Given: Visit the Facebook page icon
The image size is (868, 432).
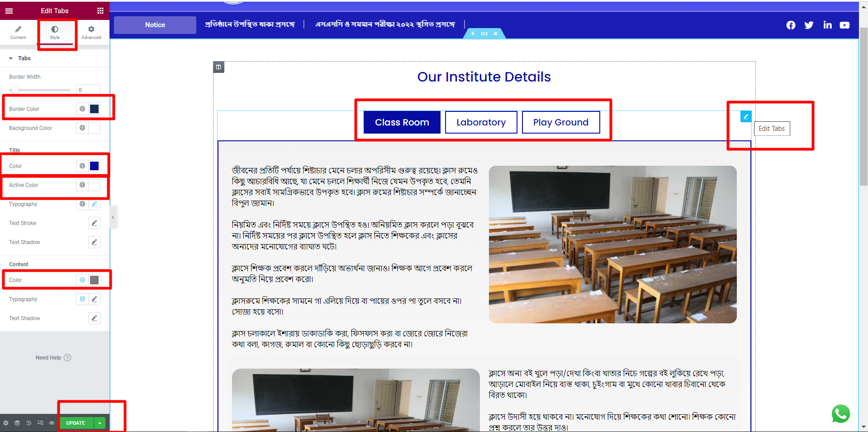Looking at the screenshot, I should [x=791, y=25].
